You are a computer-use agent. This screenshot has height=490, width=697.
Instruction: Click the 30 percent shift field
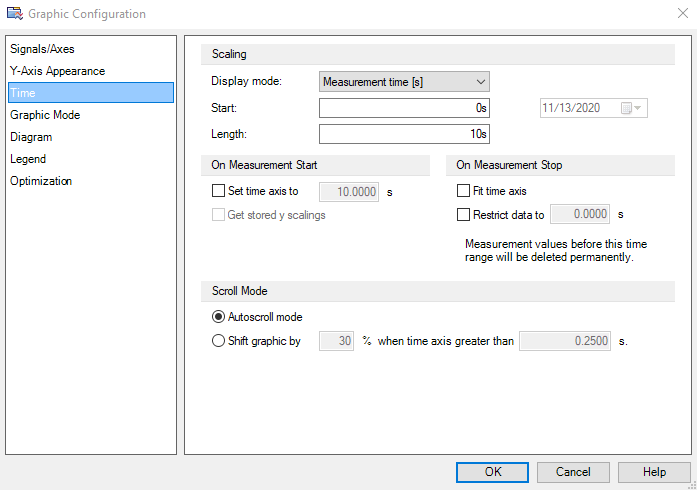(336, 341)
